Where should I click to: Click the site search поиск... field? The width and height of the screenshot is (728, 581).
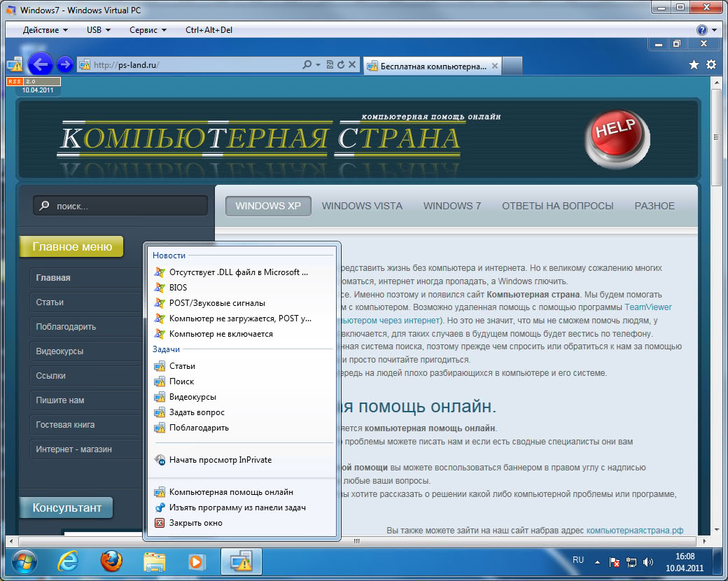click(120, 205)
